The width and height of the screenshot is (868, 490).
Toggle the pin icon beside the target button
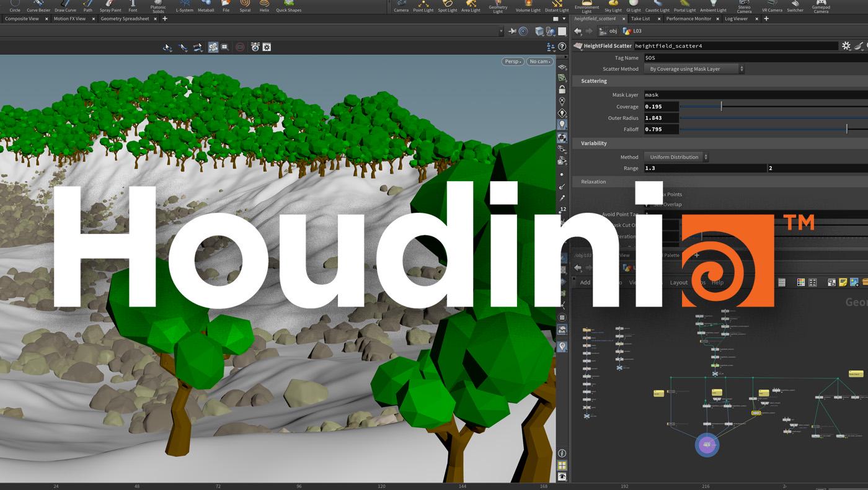coord(512,31)
